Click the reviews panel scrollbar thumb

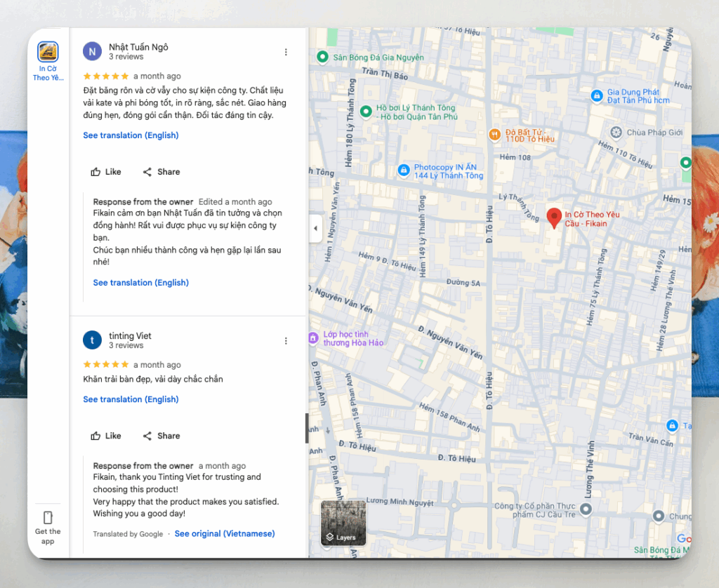[x=307, y=428]
